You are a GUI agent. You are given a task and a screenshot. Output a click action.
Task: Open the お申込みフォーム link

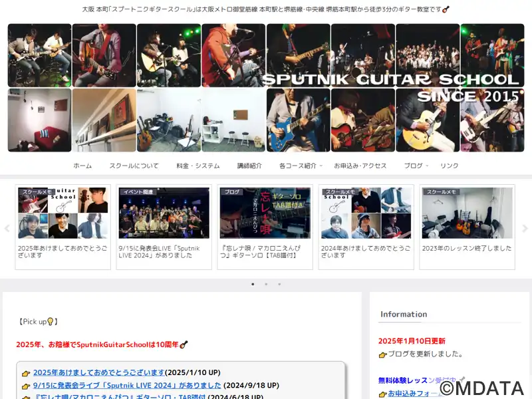coord(416,394)
